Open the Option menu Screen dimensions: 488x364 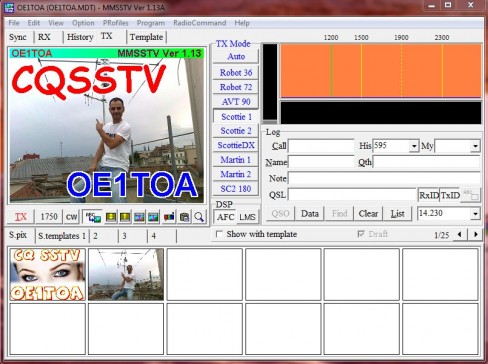pyautogui.click(x=83, y=23)
